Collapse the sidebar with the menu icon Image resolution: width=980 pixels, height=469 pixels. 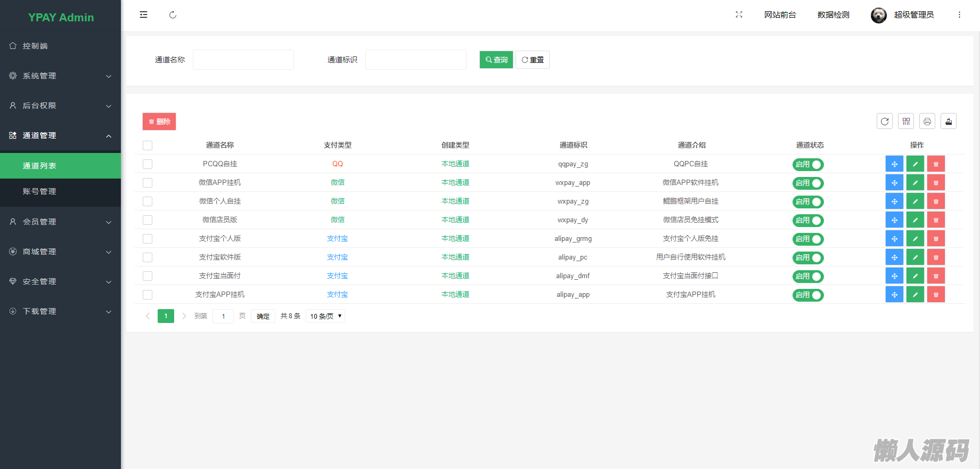(143, 15)
